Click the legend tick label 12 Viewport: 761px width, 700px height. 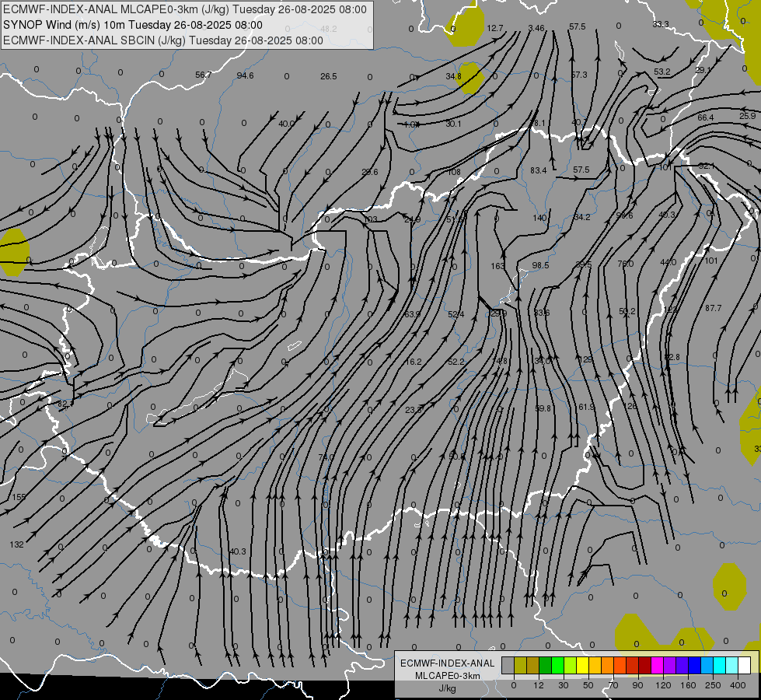point(539,685)
